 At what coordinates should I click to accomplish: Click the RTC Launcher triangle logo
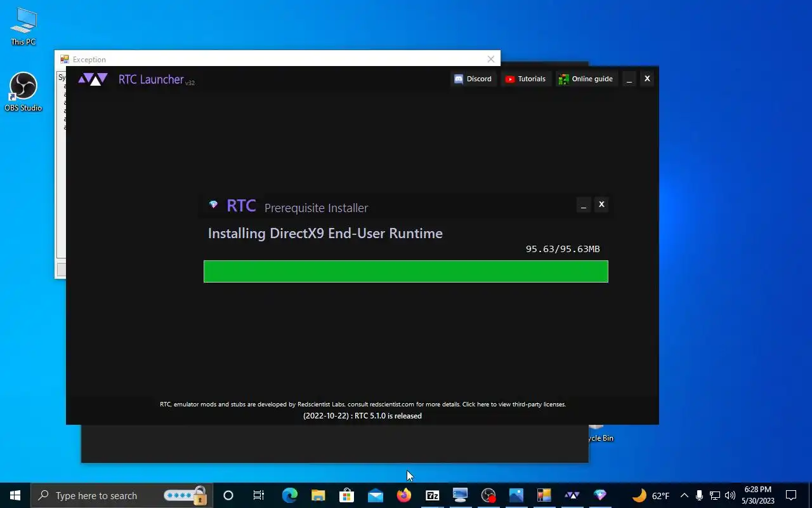pos(93,79)
